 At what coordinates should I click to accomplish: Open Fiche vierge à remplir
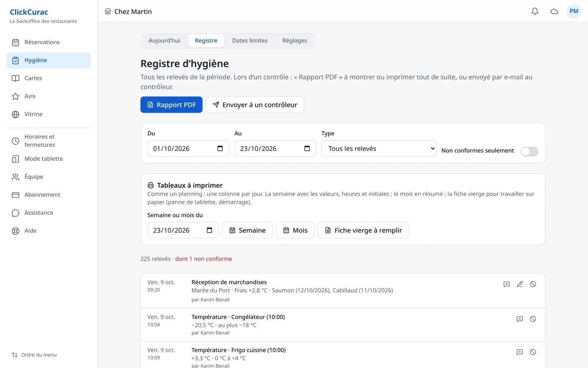tap(363, 230)
